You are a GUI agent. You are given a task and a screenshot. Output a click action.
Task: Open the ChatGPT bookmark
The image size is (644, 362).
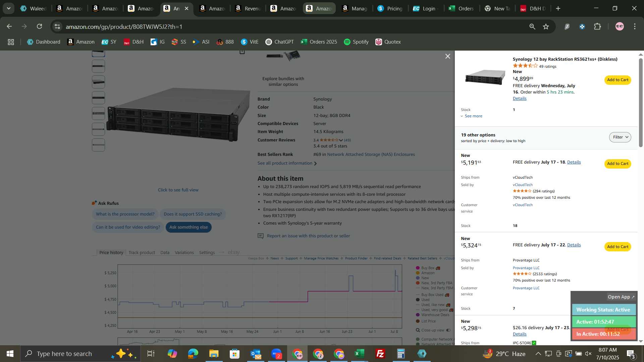pos(279,42)
